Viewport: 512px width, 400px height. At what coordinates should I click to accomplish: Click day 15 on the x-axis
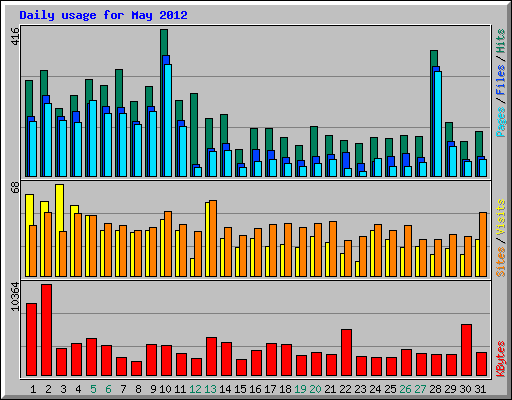tap(240, 389)
